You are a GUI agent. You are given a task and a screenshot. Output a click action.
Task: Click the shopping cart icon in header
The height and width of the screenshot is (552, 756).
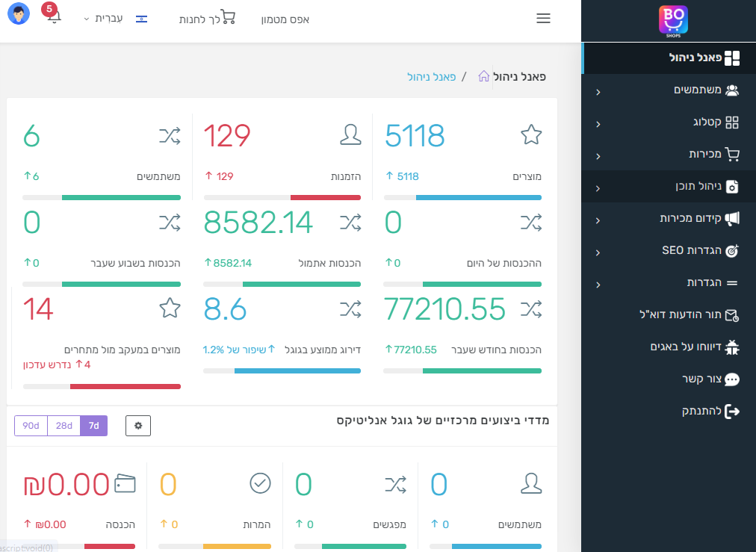[x=229, y=18]
